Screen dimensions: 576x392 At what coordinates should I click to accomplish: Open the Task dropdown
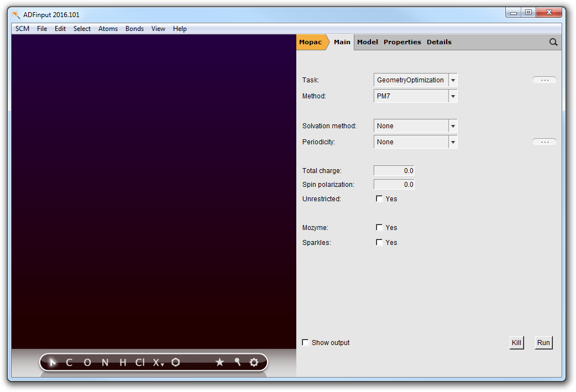416,80
